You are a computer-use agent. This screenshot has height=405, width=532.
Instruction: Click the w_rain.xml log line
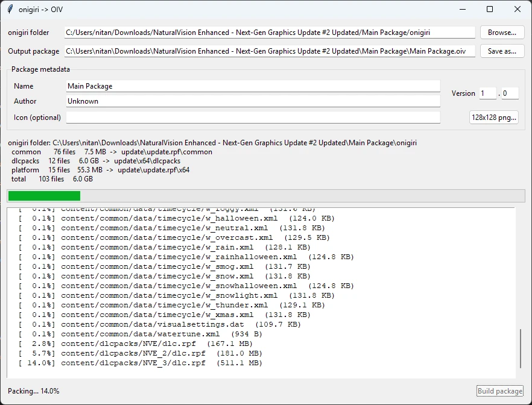165,247
